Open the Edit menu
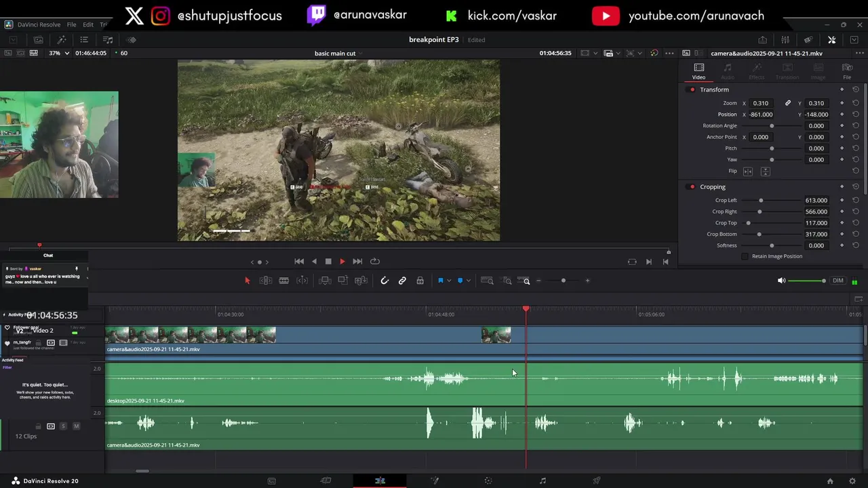This screenshot has width=868, height=488. click(88, 24)
